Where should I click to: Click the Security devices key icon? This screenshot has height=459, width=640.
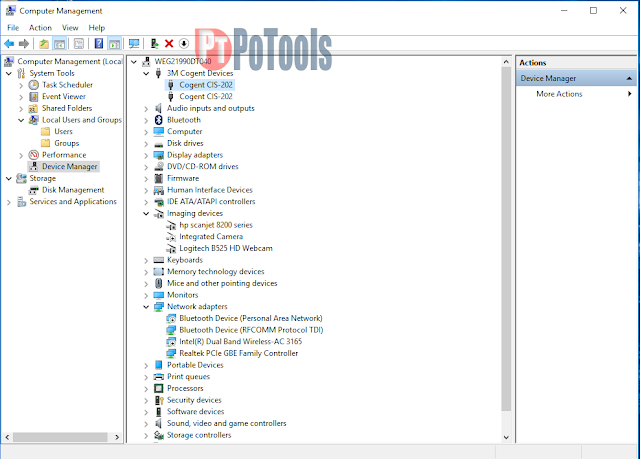[x=159, y=400]
